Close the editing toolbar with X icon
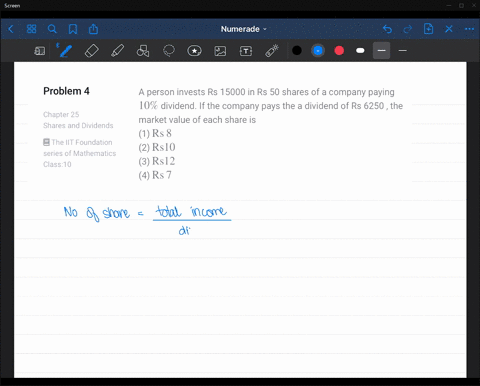The width and height of the screenshot is (480, 386). [x=449, y=29]
